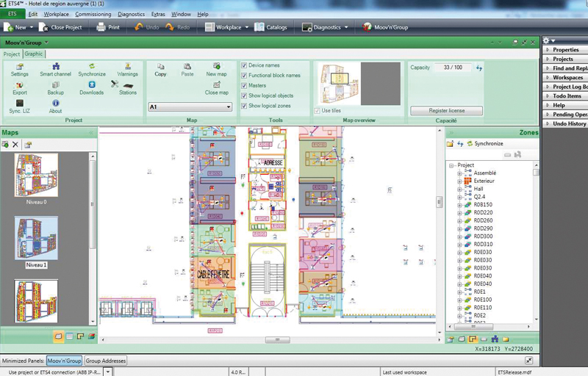Click the Close map icon
Screen dimensions: 588x376
point(216,88)
